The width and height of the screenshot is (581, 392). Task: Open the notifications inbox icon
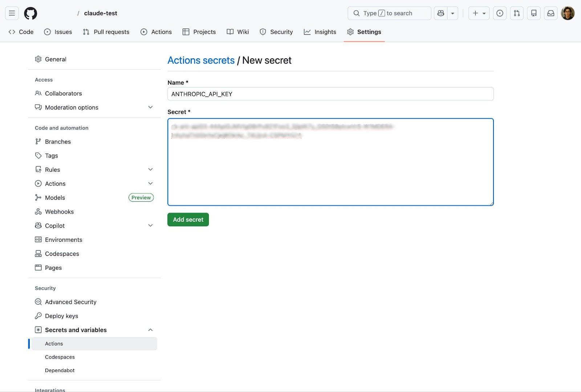coord(550,13)
